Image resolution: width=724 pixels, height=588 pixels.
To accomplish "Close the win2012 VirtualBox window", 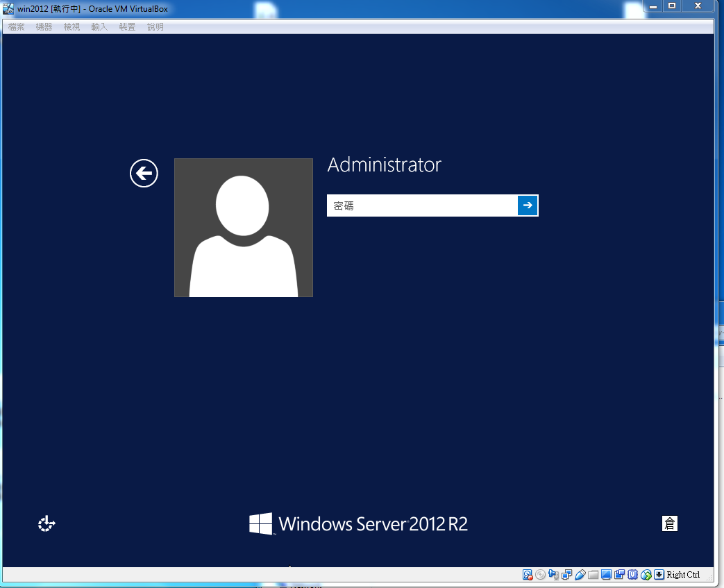I will coord(698,6).
